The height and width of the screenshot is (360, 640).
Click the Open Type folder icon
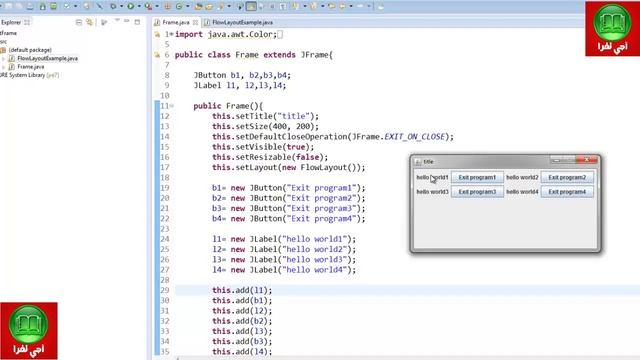tap(198, 7)
